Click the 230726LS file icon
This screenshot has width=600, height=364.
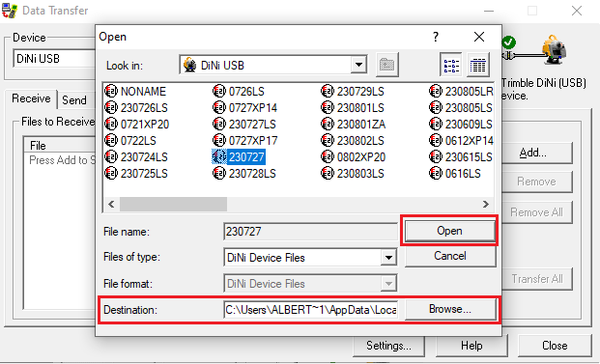[x=111, y=108]
